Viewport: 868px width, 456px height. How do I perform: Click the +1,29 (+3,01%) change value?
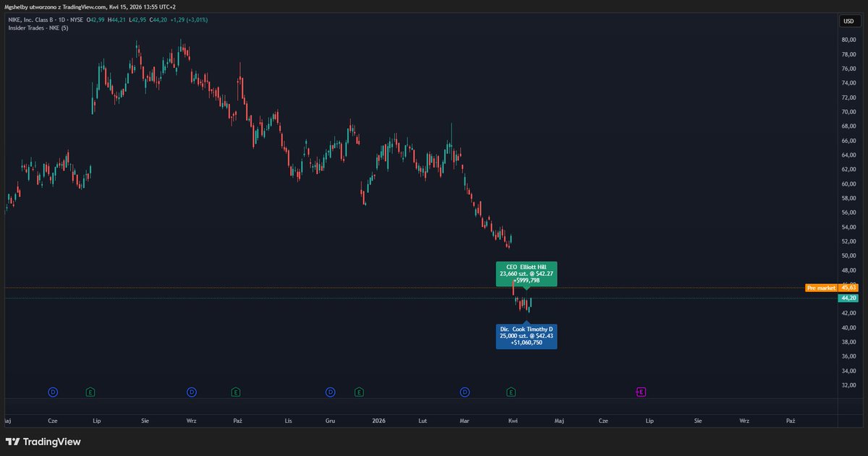tap(189, 20)
